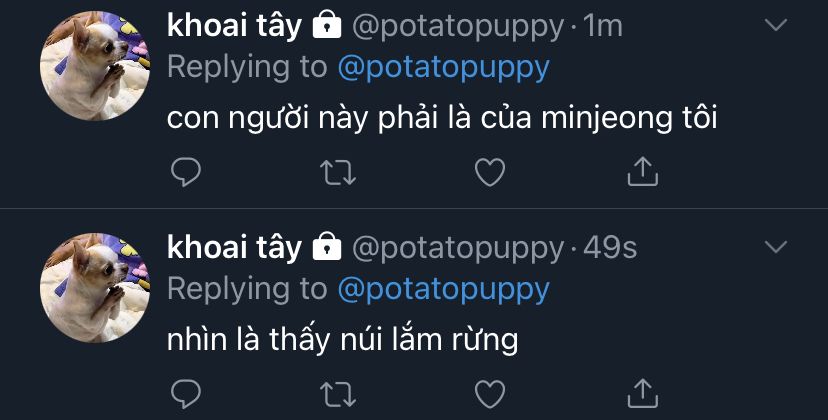The width and height of the screenshot is (828, 420).
Task: View avatar of the first tweet
Action: pos(87,66)
